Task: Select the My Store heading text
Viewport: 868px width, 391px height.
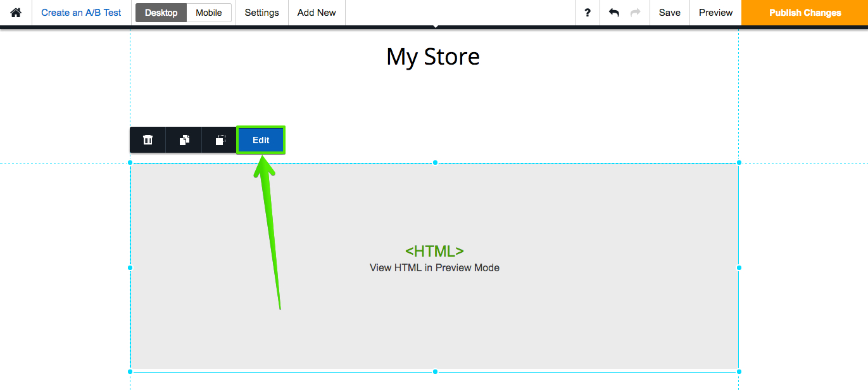Action: [x=433, y=57]
